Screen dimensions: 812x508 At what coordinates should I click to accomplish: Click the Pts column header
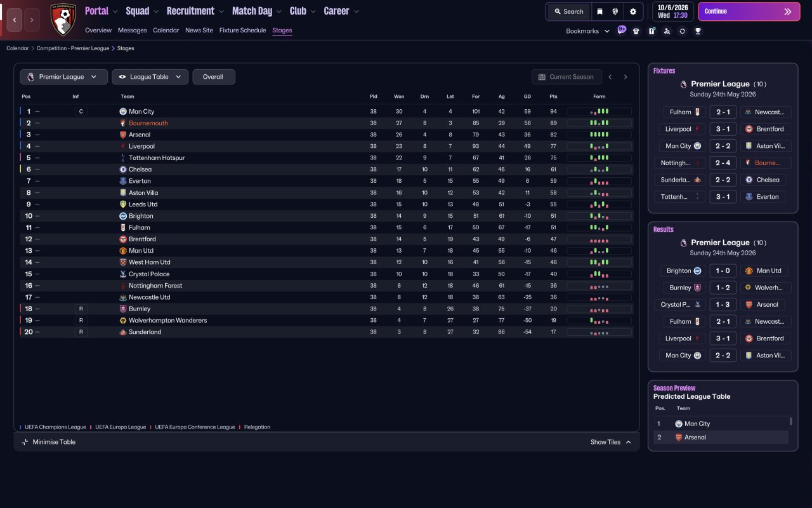click(x=553, y=97)
